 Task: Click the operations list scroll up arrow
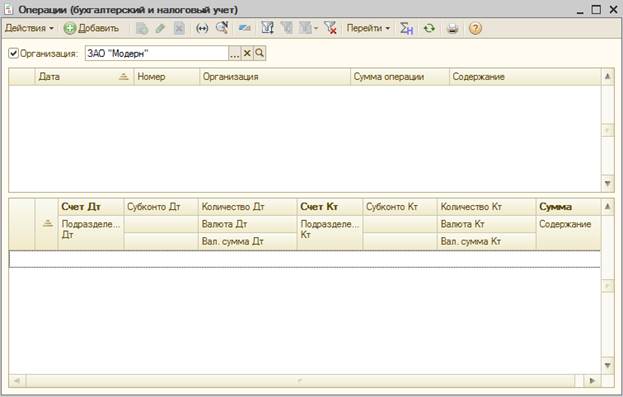608,76
